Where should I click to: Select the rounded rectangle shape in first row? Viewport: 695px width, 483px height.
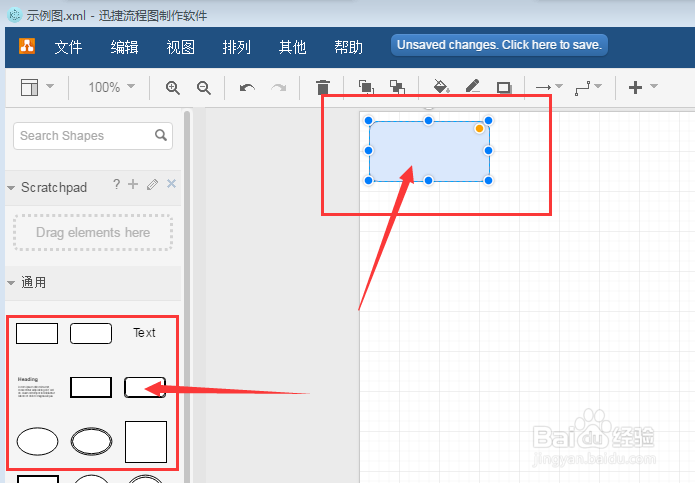[x=91, y=333]
